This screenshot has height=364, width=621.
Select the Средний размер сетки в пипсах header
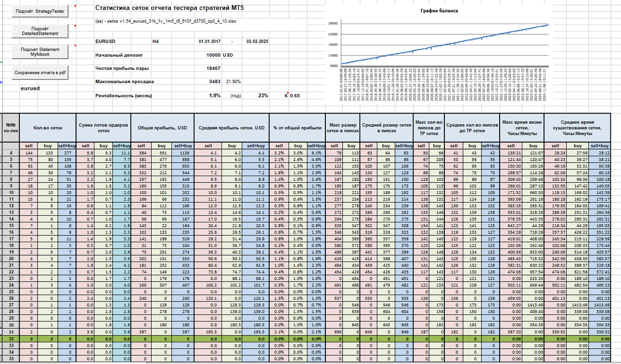click(387, 128)
